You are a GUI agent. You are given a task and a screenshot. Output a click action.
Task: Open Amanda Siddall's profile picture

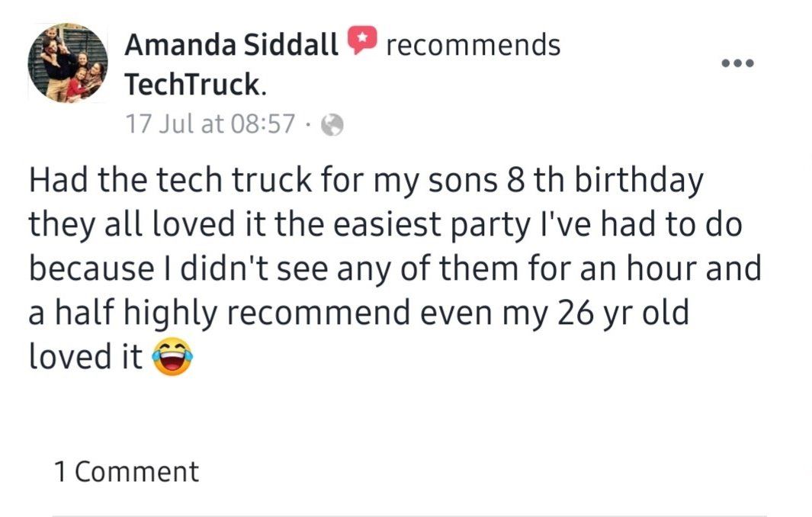[x=68, y=63]
